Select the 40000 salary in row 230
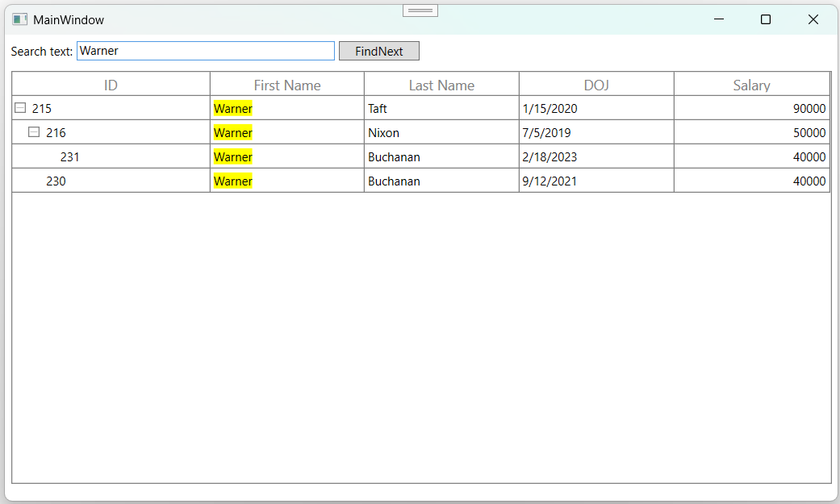The width and height of the screenshot is (840, 504). [x=751, y=181]
